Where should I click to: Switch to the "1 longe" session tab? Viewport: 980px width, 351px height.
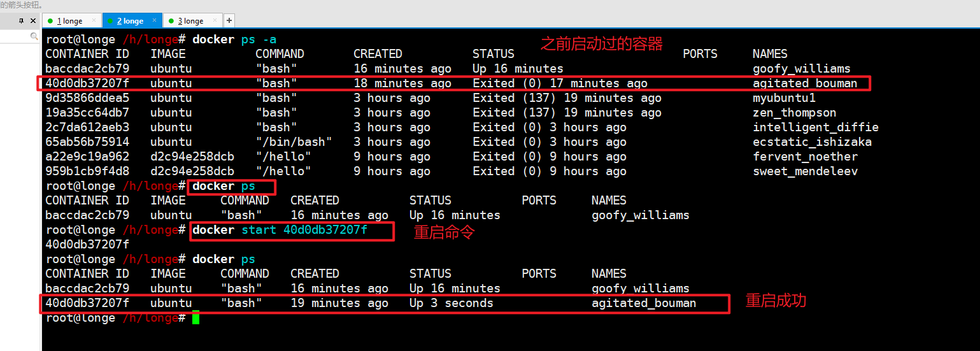pos(72,21)
